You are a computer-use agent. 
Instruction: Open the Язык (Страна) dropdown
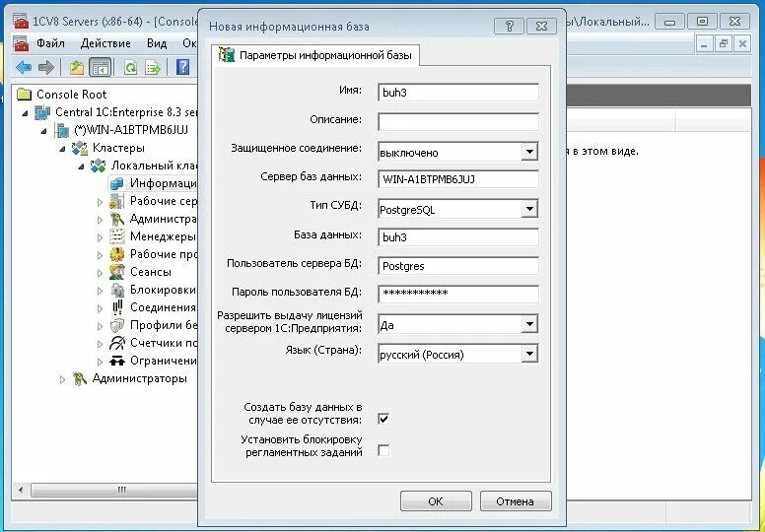528,354
